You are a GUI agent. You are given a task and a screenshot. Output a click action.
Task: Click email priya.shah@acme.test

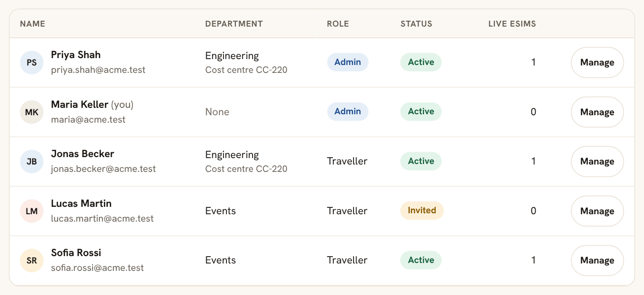point(98,70)
